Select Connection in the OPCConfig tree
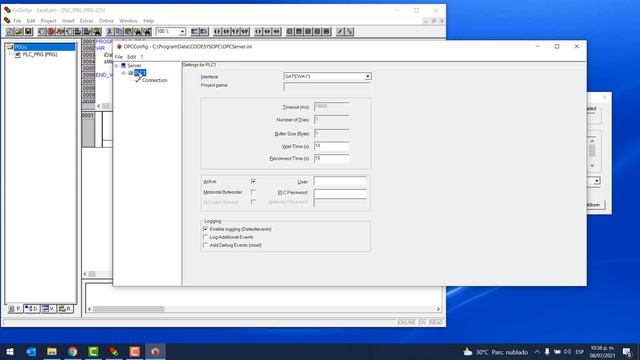This screenshot has height=360, width=640. 155,80
